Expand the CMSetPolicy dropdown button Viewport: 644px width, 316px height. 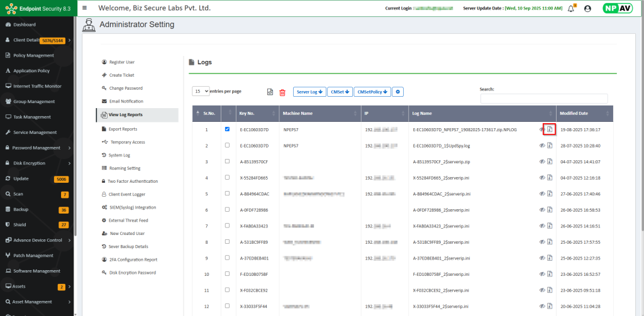[372, 92]
